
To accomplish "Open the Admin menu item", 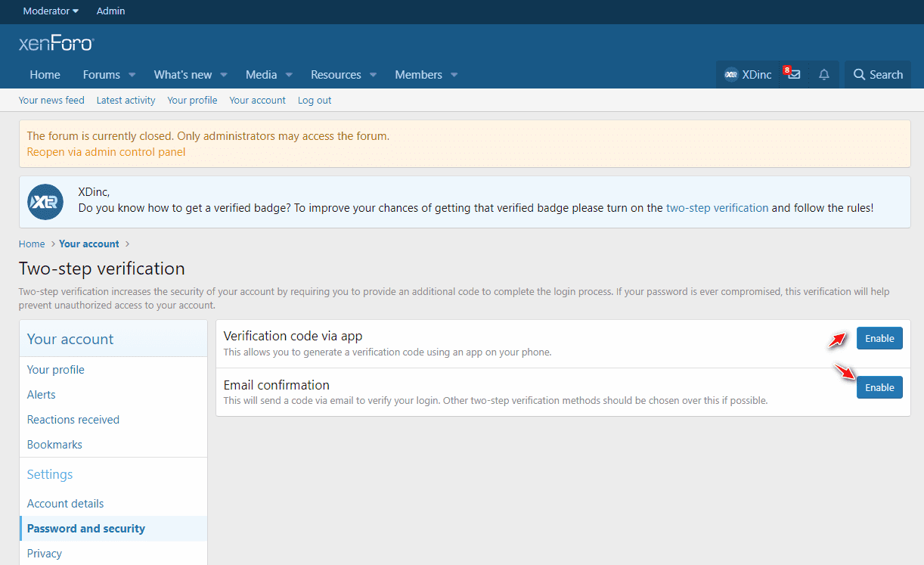I will [x=110, y=11].
